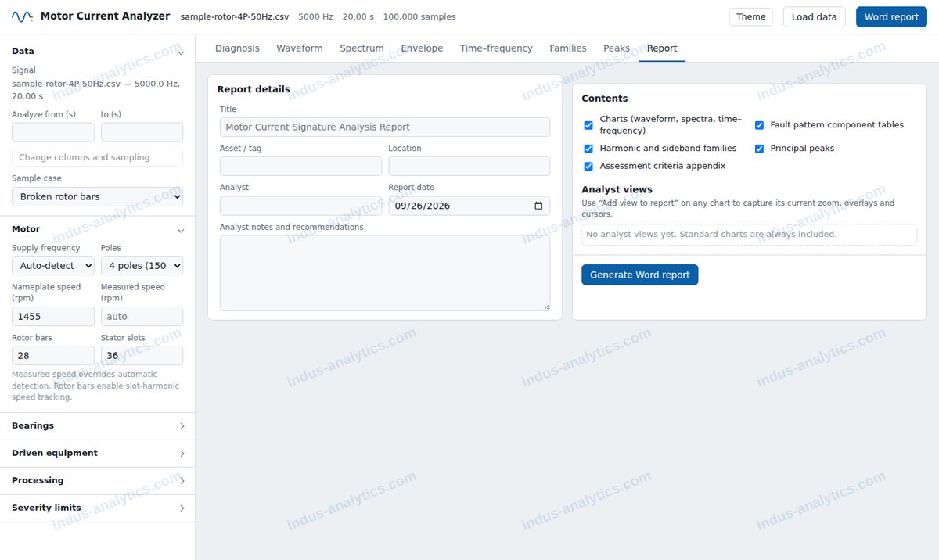The width and height of the screenshot is (939, 560).
Task: Open the Peaks tab
Action: (x=617, y=48)
